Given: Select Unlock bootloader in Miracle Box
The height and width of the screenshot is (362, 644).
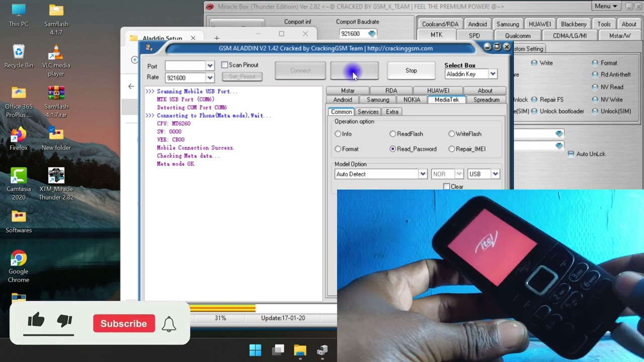Looking at the screenshot, I should pyautogui.click(x=534, y=111).
